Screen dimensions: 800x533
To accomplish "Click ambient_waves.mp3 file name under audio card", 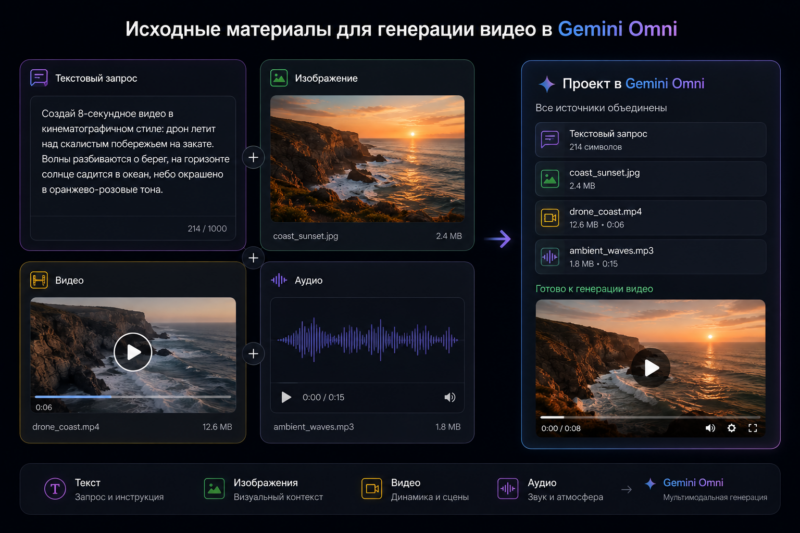I will [314, 426].
